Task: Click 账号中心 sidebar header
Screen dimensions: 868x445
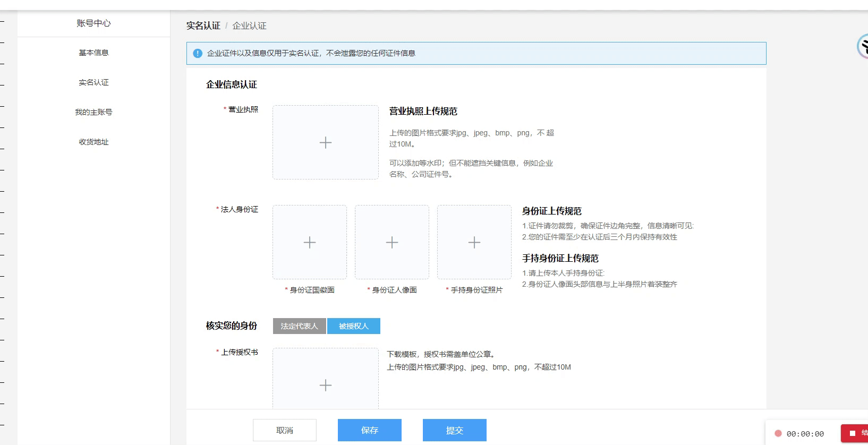Action: pyautogui.click(x=93, y=23)
